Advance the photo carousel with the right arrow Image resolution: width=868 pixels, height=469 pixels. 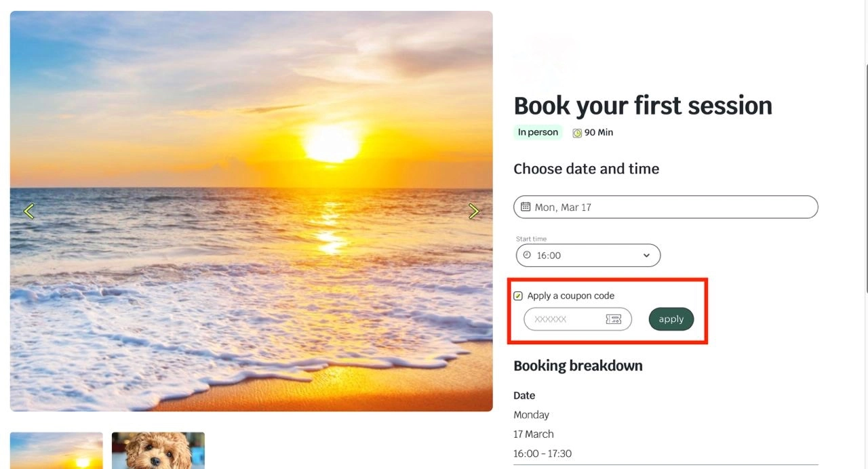click(x=474, y=211)
